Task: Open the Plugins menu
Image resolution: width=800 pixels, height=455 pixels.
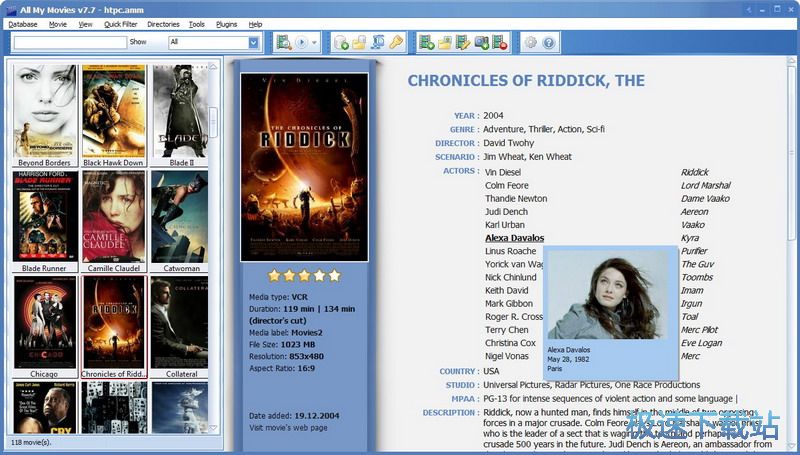Action: [x=225, y=23]
